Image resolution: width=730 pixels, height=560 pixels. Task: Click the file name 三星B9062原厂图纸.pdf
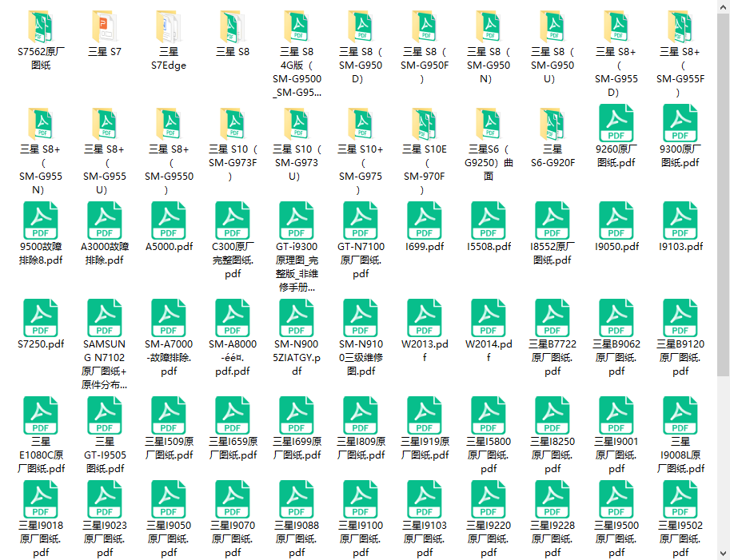pyautogui.click(x=616, y=358)
